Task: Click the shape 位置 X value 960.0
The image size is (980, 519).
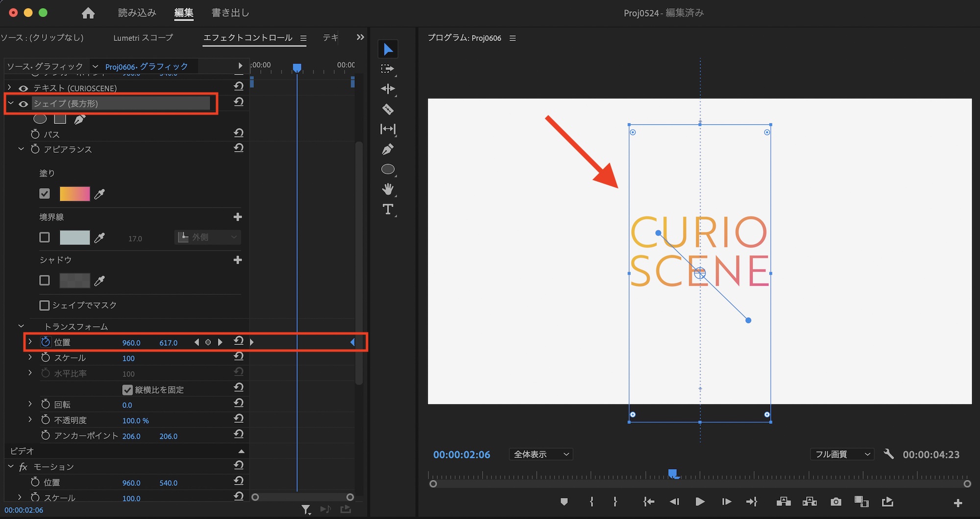Action: click(131, 343)
